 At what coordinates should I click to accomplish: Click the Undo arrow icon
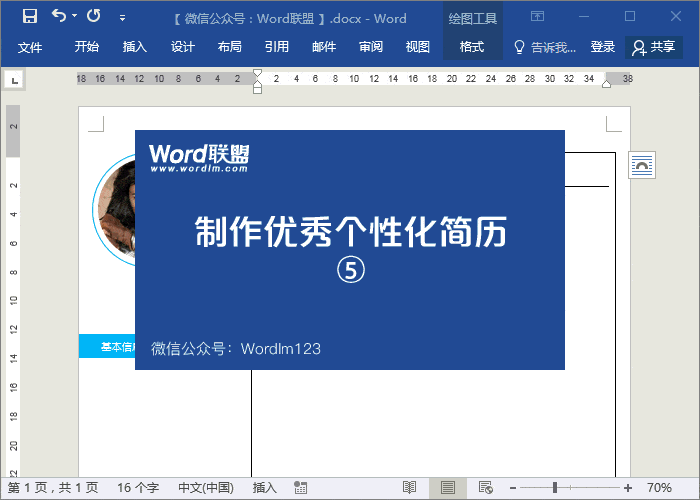58,16
